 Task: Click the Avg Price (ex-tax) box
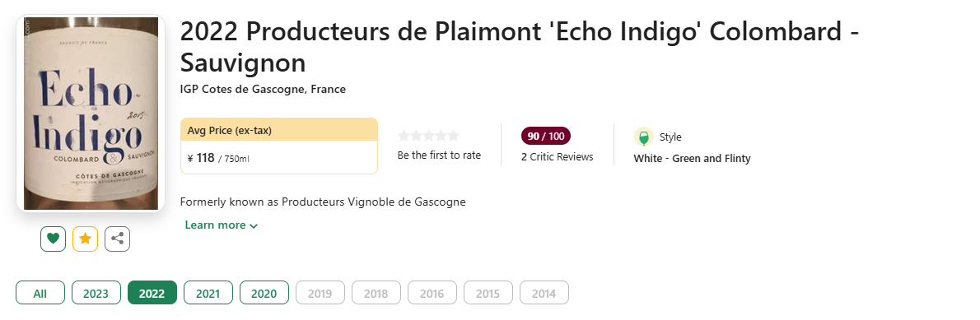pyautogui.click(x=278, y=146)
